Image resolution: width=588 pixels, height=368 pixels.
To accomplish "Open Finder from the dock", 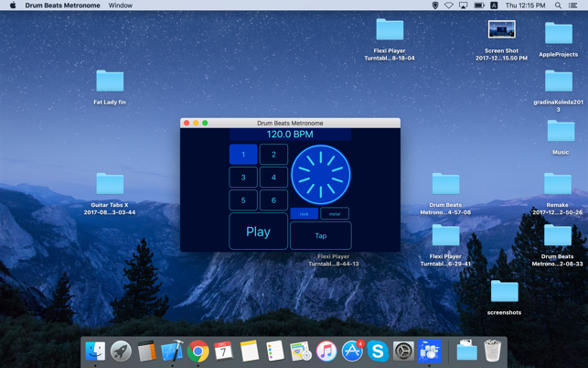I will coord(95,352).
